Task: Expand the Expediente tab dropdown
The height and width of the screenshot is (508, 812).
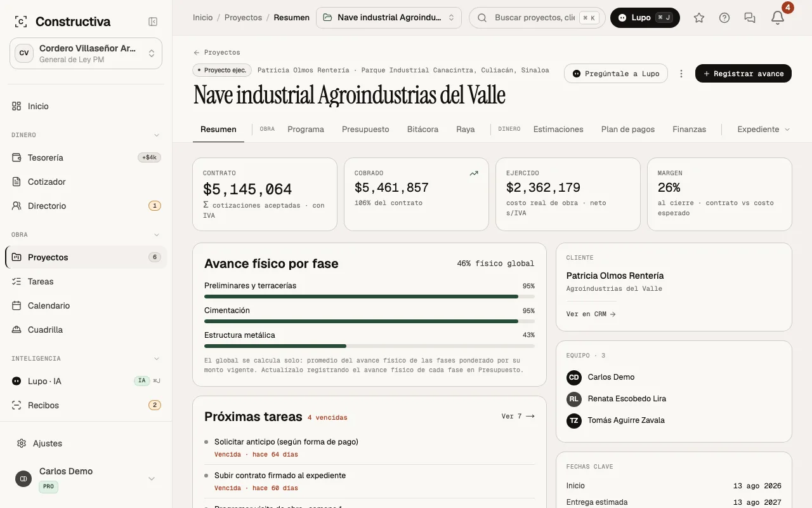Action: pos(764,129)
